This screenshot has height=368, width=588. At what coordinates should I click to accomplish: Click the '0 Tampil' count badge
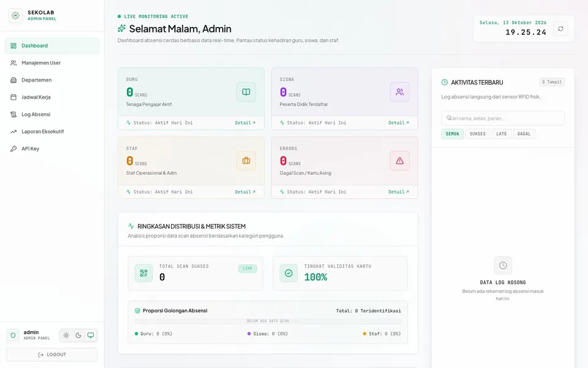552,82
